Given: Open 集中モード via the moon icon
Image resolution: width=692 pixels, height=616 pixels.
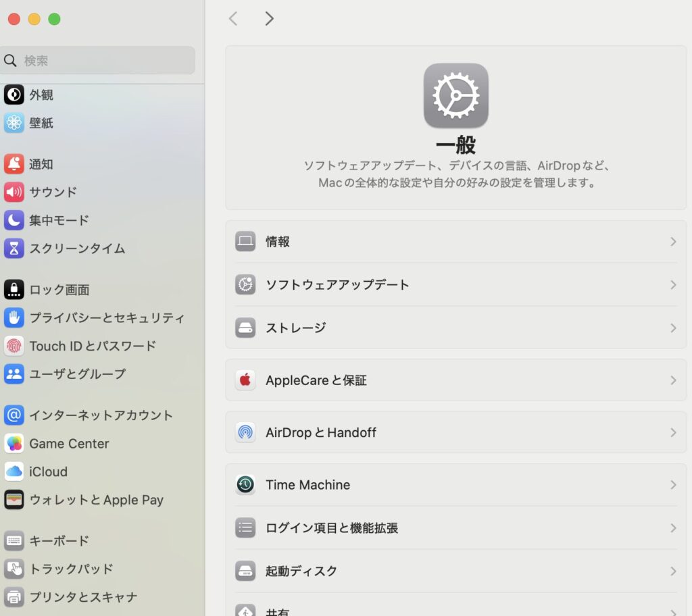Looking at the screenshot, I should coord(14,220).
